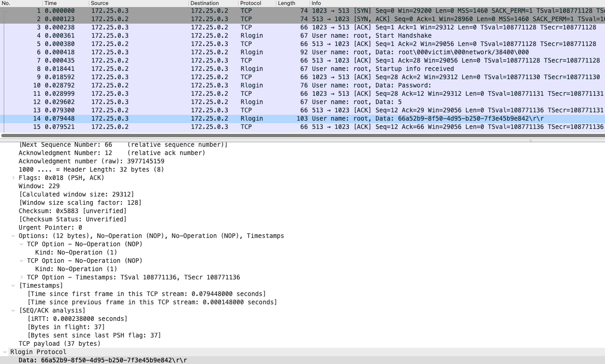Screen dimensions: 605x364
Task: Select packet 8 Startup info received
Action: [302, 69]
